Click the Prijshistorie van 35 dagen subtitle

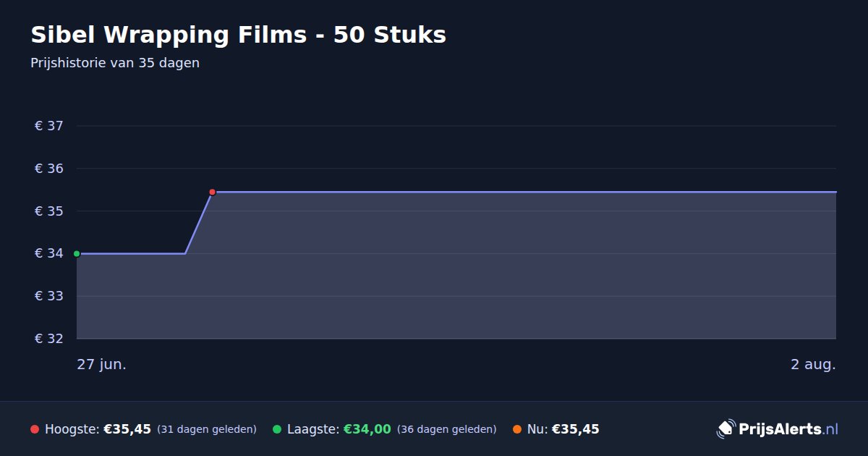click(115, 63)
